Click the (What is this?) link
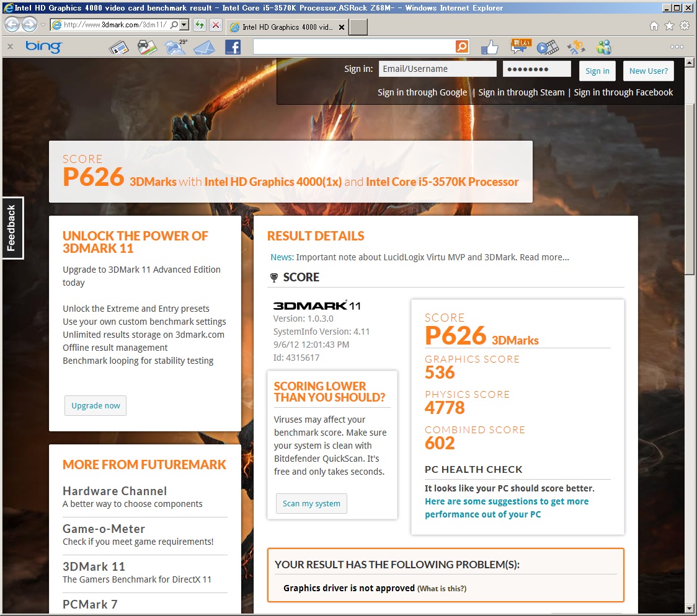This screenshot has width=697, height=616. 442,589
